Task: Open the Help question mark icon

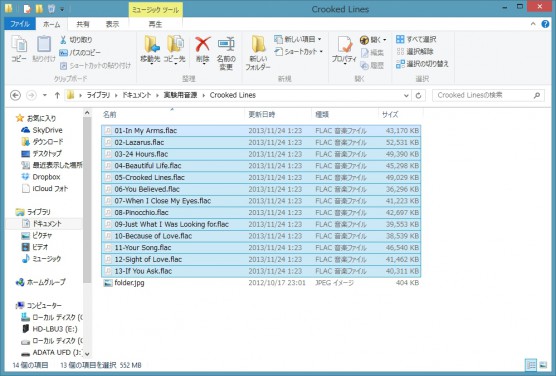Action: 545,24
